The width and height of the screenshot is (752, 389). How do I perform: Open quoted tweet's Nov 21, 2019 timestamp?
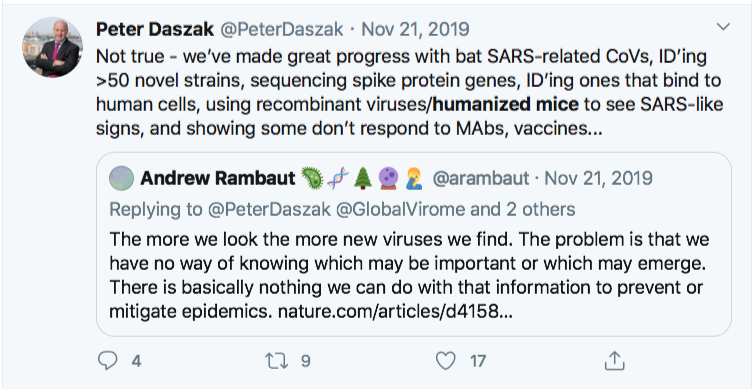tap(598, 178)
